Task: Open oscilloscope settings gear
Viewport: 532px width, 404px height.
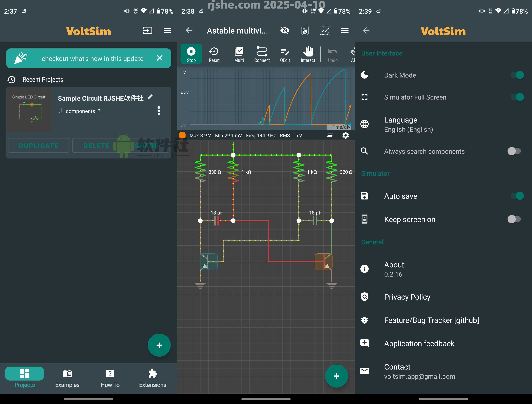Action: pos(345,135)
